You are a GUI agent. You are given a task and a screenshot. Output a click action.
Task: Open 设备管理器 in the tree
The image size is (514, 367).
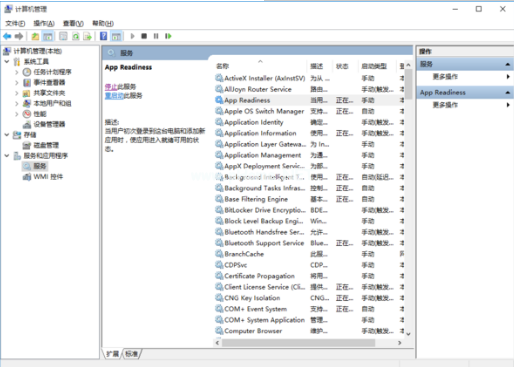click(x=49, y=124)
